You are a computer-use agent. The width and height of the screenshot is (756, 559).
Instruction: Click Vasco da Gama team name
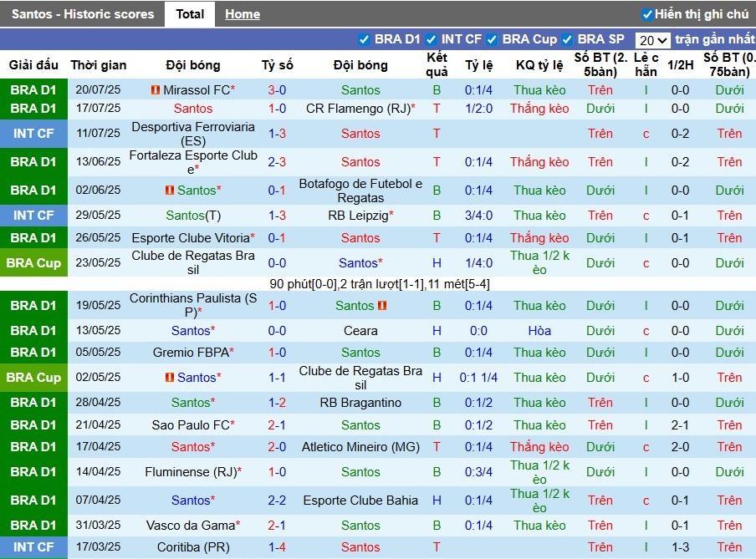pyautogui.click(x=191, y=526)
